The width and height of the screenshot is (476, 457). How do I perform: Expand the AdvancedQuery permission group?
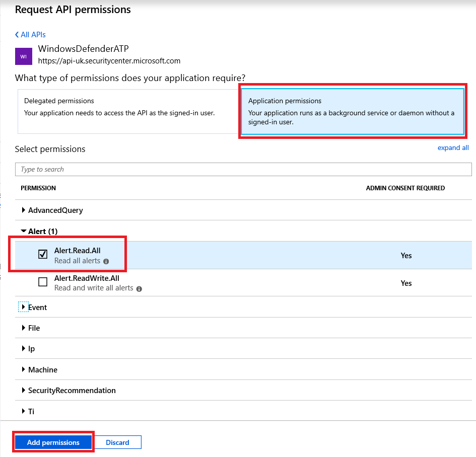click(x=24, y=210)
